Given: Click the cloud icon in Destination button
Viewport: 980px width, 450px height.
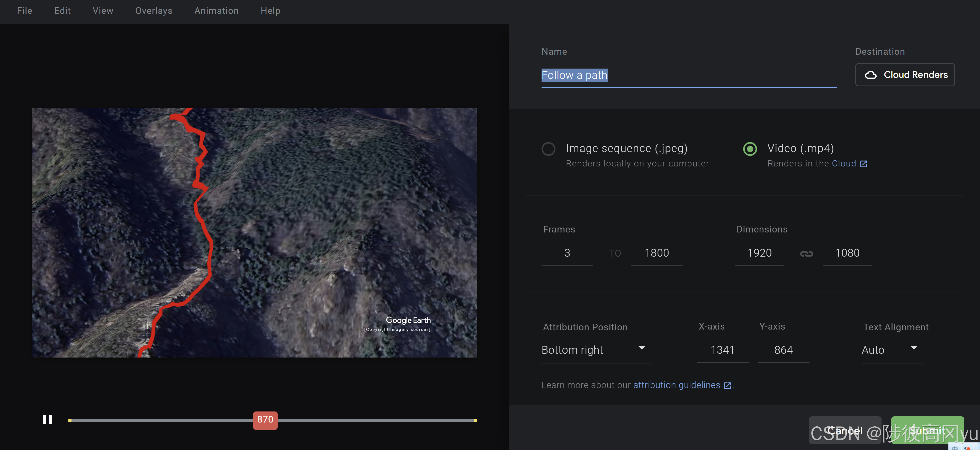Looking at the screenshot, I should [x=870, y=75].
